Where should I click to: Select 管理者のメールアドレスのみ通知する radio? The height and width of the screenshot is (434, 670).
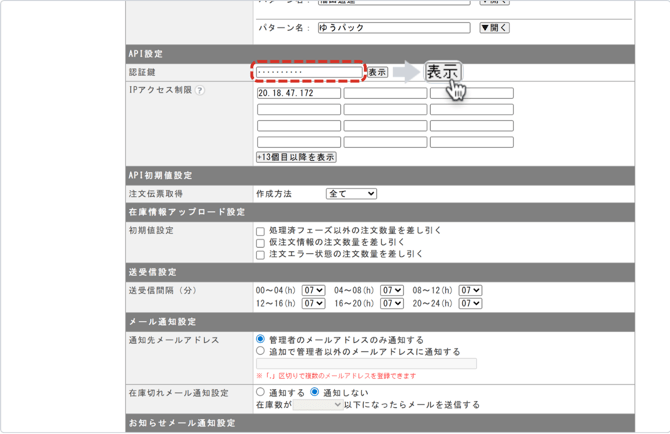[261, 340]
